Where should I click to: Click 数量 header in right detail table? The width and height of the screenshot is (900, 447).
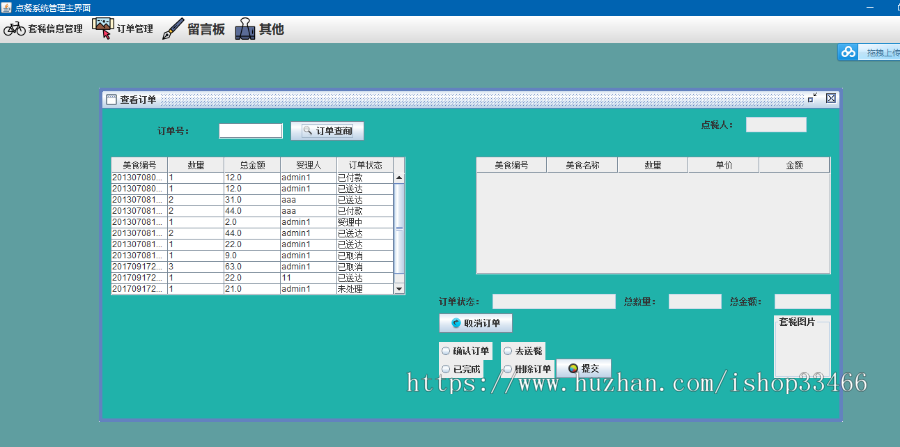(653, 165)
